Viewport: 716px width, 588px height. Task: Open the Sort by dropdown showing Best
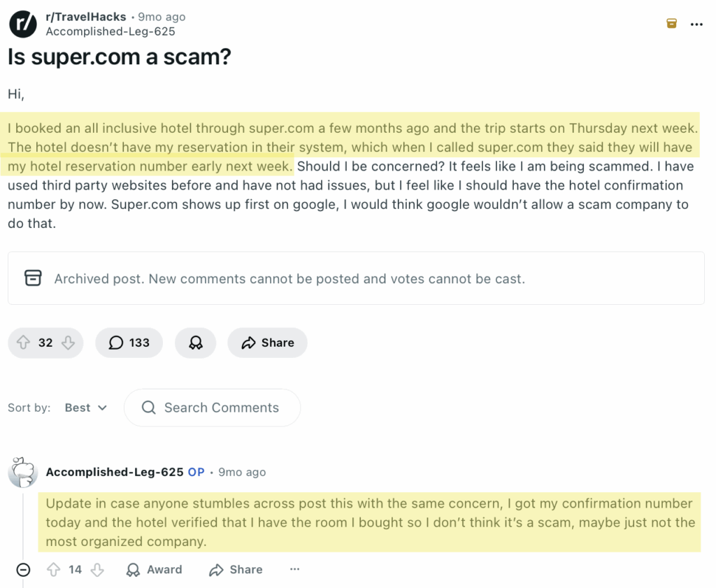tap(85, 408)
